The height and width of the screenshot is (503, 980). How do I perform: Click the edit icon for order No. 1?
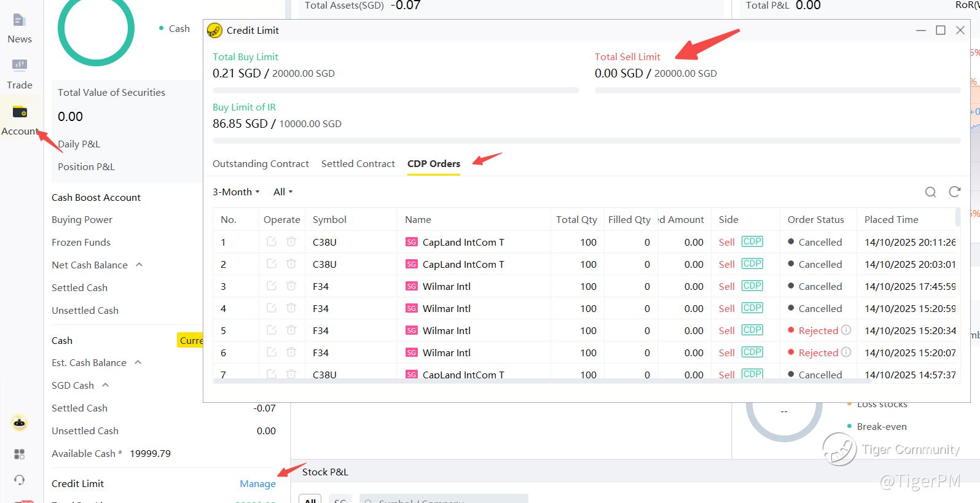272,242
